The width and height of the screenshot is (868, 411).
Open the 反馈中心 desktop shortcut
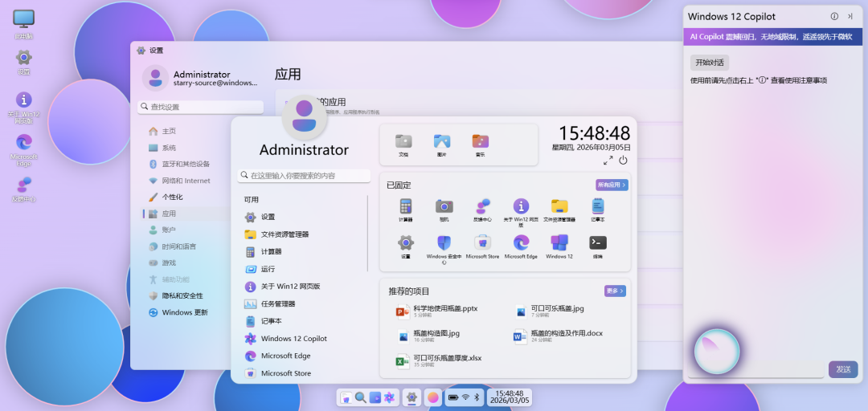point(23,189)
